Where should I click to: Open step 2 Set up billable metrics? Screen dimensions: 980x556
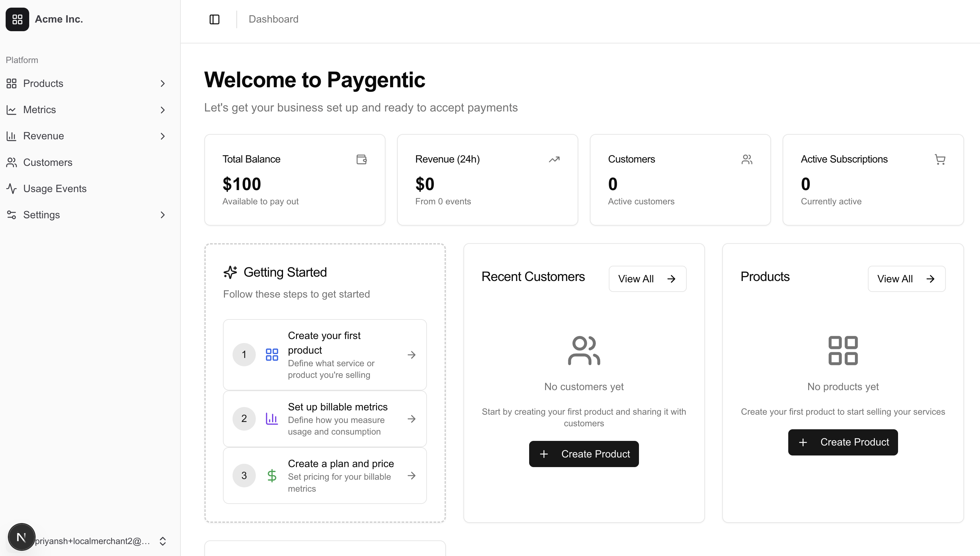click(324, 419)
